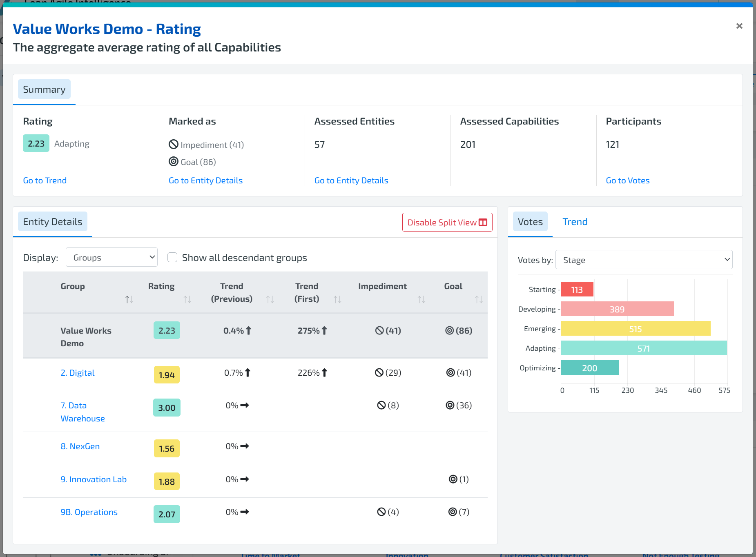Click the flat trend arrow in Data Warehouse row
The height and width of the screenshot is (557, 756).
(x=245, y=405)
